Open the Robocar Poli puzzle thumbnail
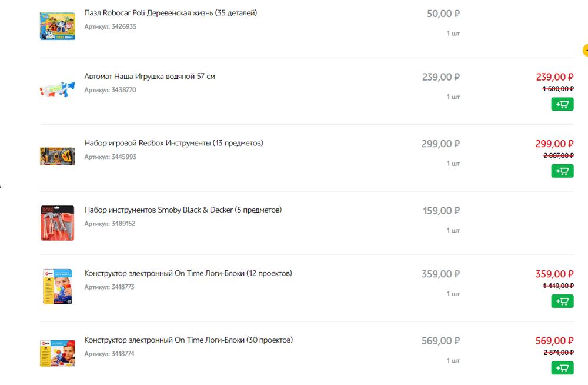Viewport: 588px width, 385px height. pos(57,26)
